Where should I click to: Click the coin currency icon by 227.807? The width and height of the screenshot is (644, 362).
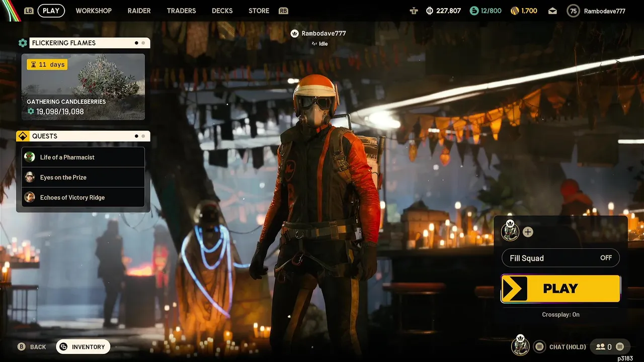click(430, 11)
